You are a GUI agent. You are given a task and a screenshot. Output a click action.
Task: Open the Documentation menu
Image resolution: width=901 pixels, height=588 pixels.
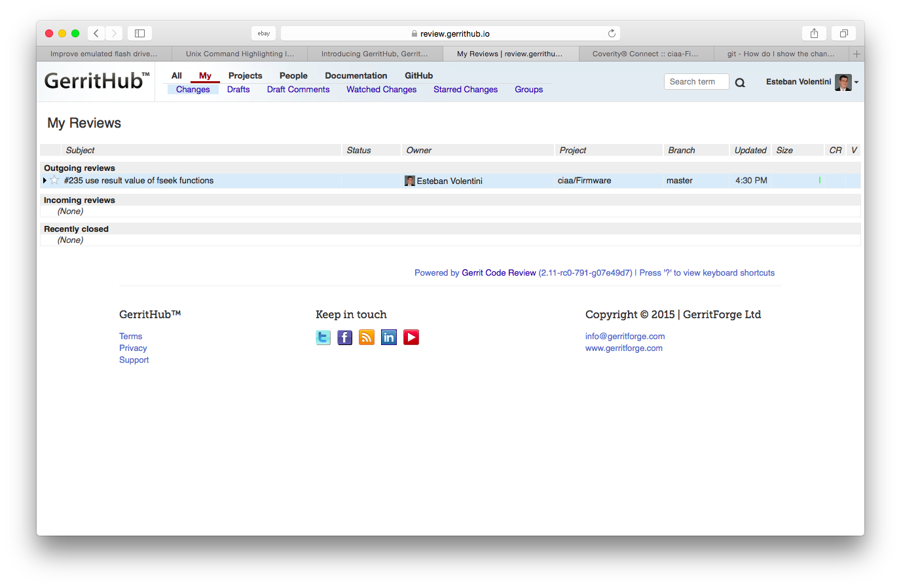[356, 75]
